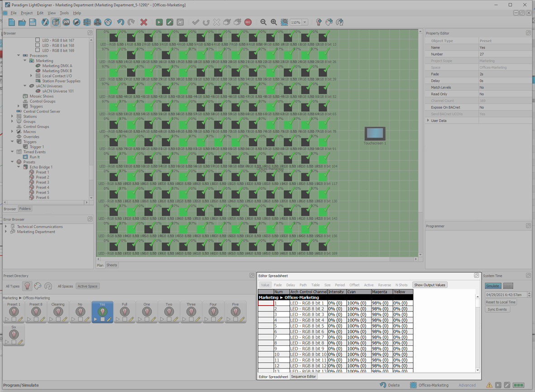This screenshot has height=392, width=535.
Task: Select the Touchscreen 1 device on the plan
Action: [375, 134]
